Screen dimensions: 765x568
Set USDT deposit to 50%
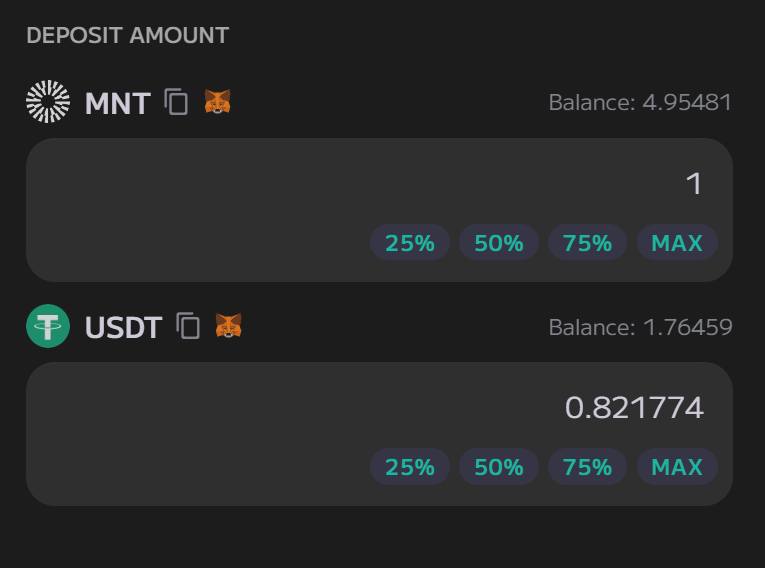coord(499,467)
